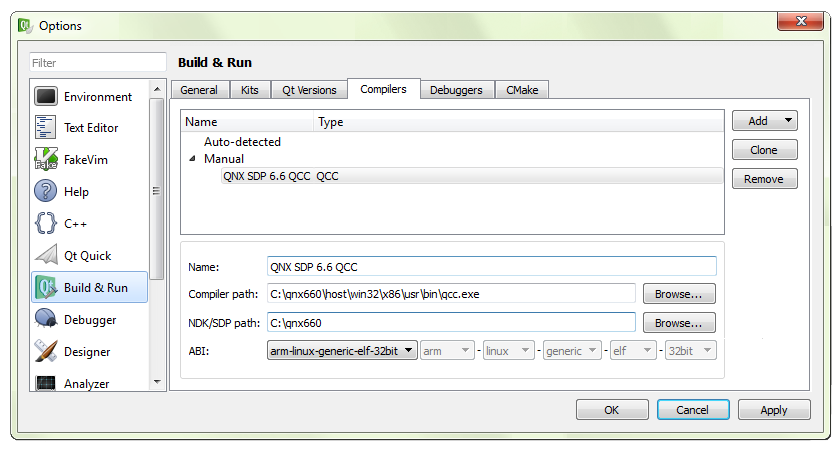Select the C++ braces icon

point(46,224)
